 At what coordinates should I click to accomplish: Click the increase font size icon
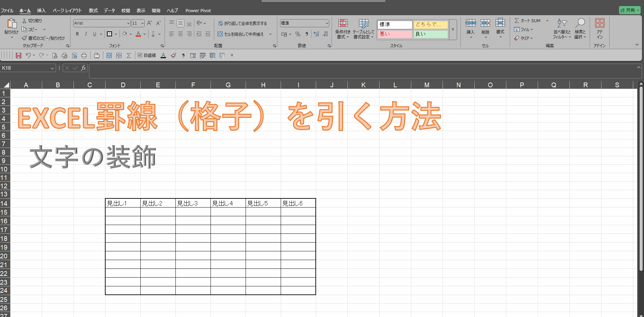click(x=149, y=23)
